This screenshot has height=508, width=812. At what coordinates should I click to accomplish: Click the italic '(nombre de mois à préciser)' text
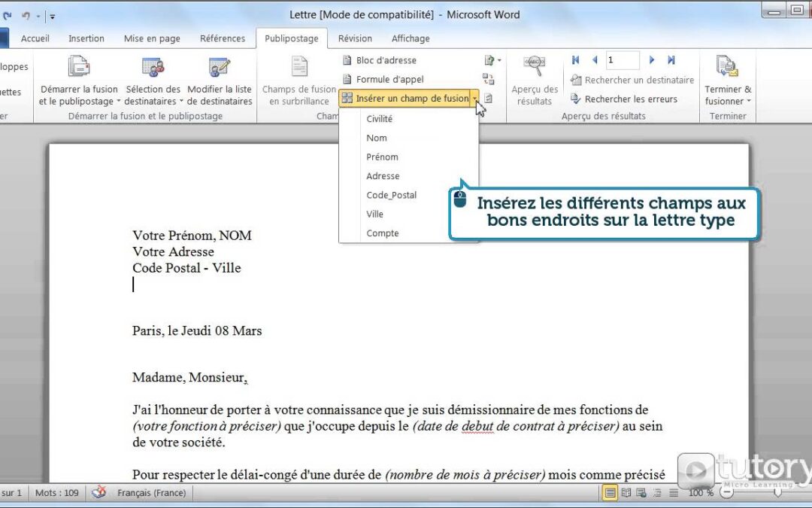click(465, 474)
